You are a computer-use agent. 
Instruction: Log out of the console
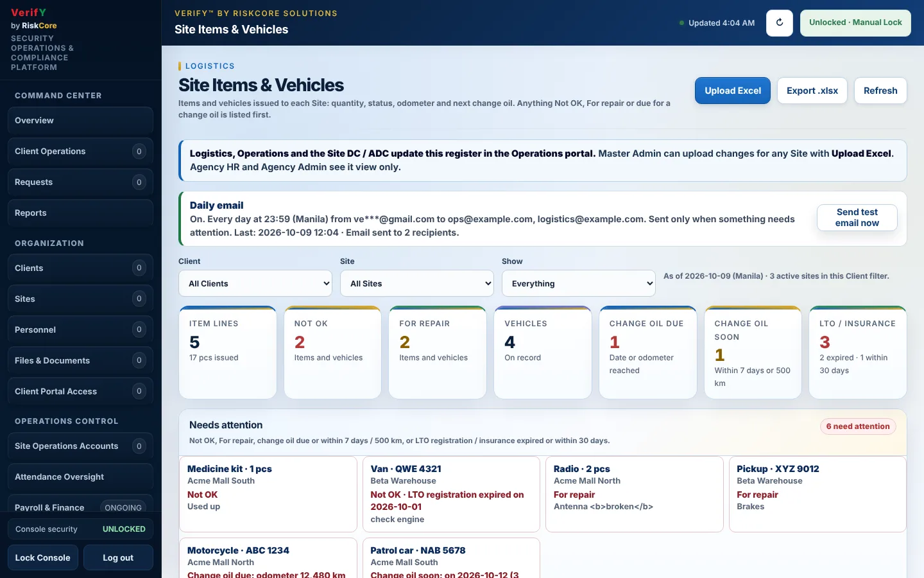coord(118,557)
